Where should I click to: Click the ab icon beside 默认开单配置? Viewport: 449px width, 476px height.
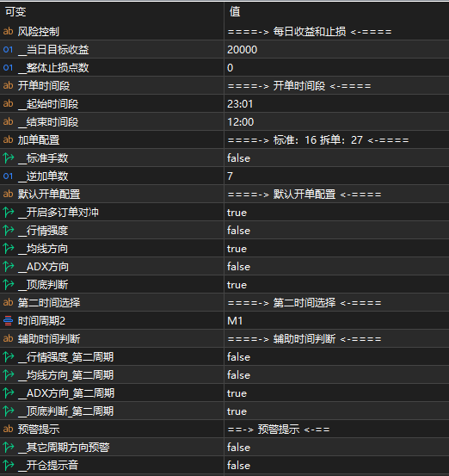(x=9, y=194)
